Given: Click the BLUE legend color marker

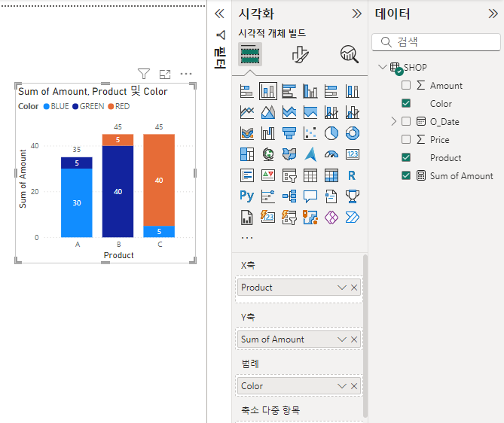Looking at the screenshot, I should [x=46, y=106].
